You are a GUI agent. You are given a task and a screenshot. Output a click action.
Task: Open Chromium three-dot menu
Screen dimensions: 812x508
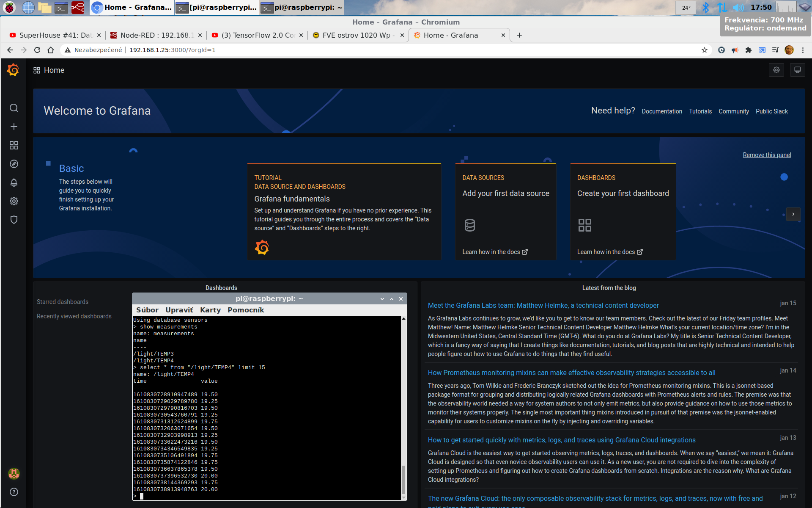coord(803,50)
